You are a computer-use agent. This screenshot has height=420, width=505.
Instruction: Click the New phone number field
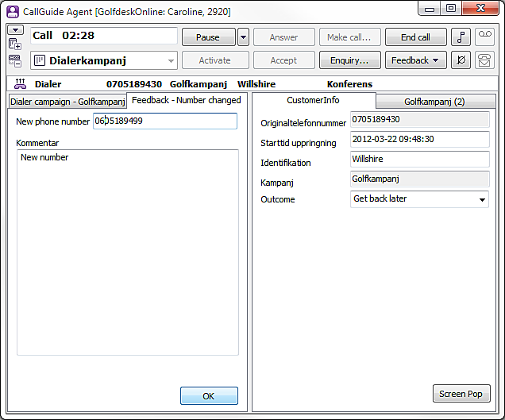(x=165, y=121)
